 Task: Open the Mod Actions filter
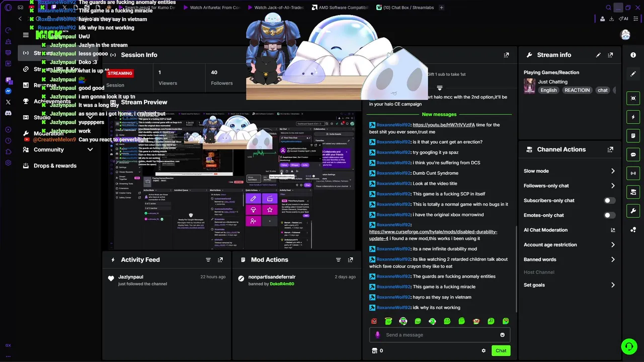coord(338,259)
